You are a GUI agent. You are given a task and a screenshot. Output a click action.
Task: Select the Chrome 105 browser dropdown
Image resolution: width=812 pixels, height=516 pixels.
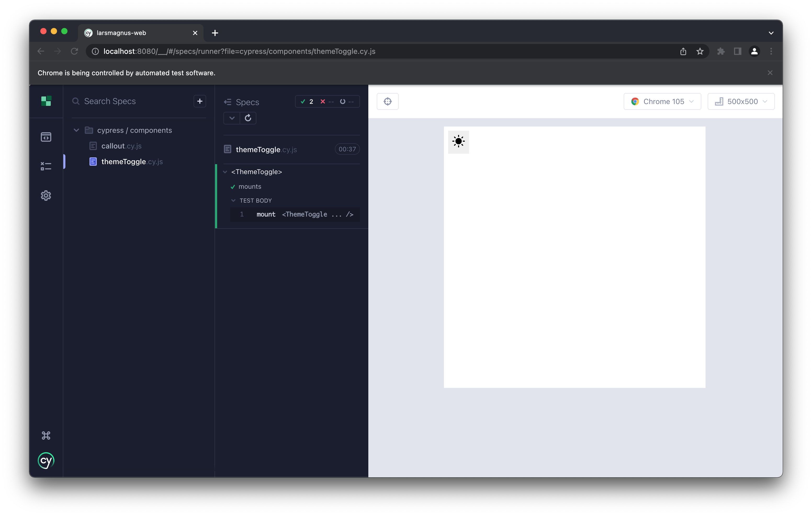pos(663,101)
